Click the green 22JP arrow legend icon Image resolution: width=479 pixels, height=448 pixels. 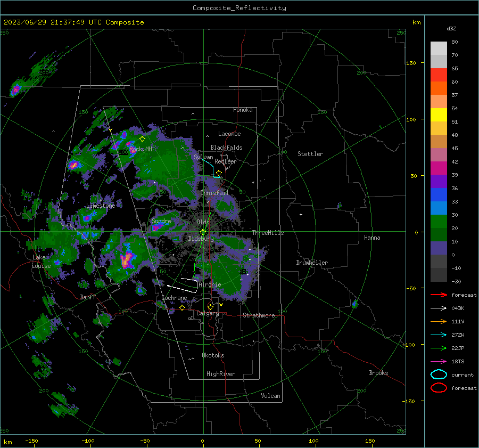coord(439,348)
